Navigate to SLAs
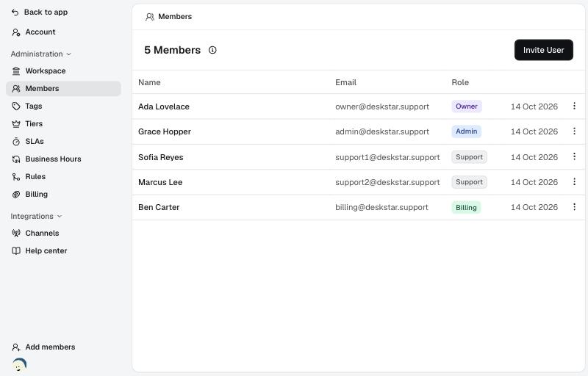Image resolution: width=588 pixels, height=376 pixels. coord(63,141)
